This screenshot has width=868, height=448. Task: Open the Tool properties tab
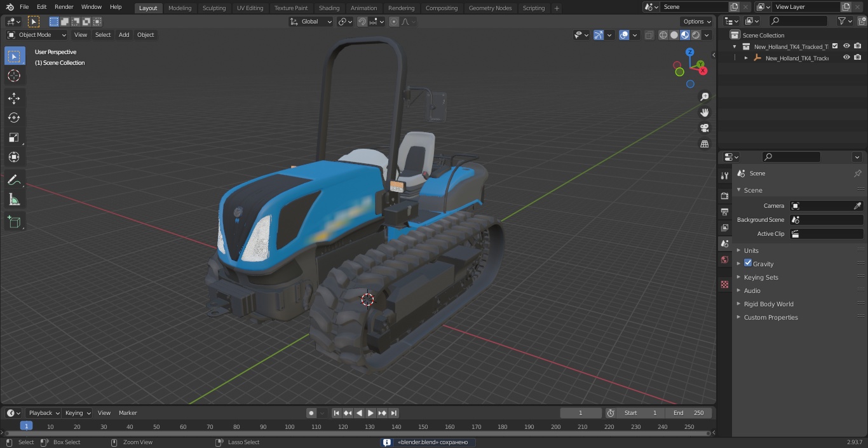724,176
